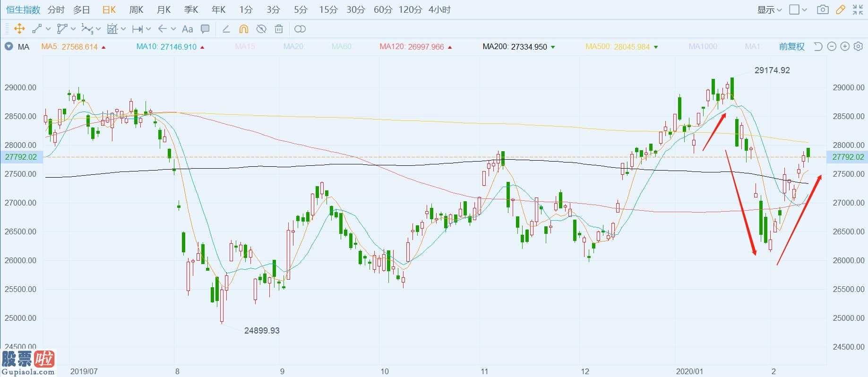Toggle MA500 moving average line

tap(622, 47)
